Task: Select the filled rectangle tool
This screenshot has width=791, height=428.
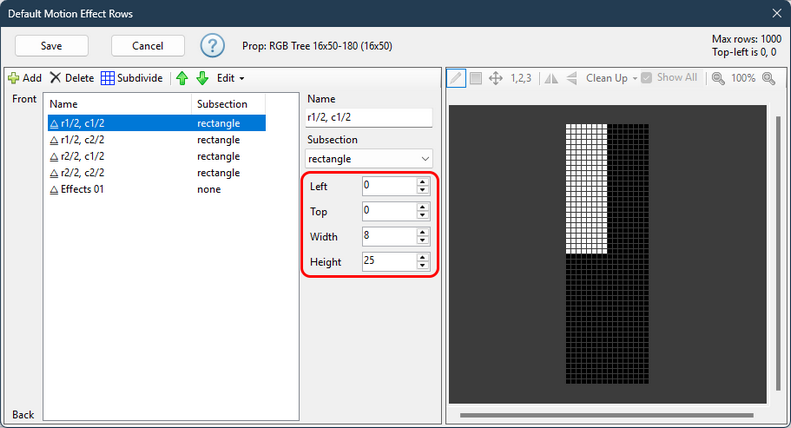Action: point(476,78)
